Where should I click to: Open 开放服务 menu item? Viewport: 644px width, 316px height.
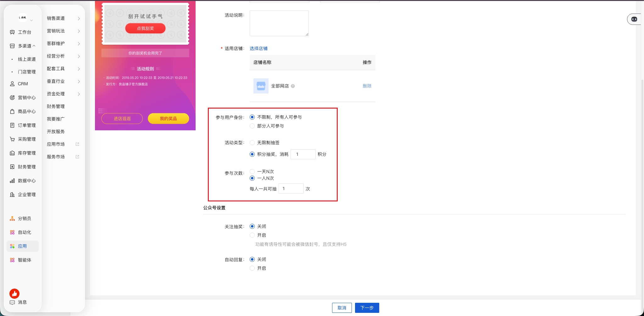56,132
